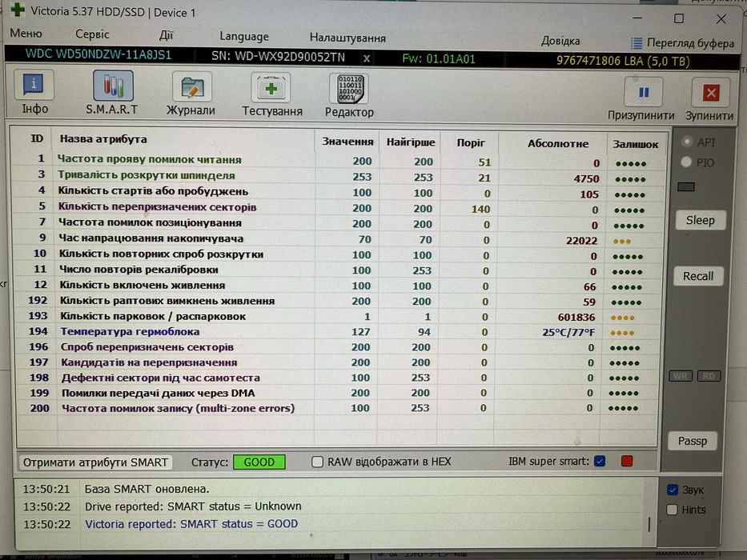Click absolute value 601836
The height and width of the screenshot is (560, 747).
[576, 317]
